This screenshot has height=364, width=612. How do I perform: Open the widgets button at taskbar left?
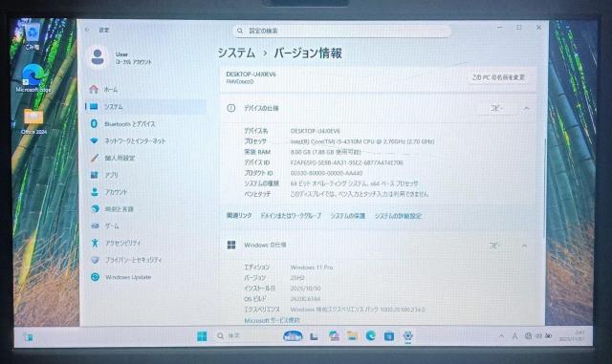[28, 337]
